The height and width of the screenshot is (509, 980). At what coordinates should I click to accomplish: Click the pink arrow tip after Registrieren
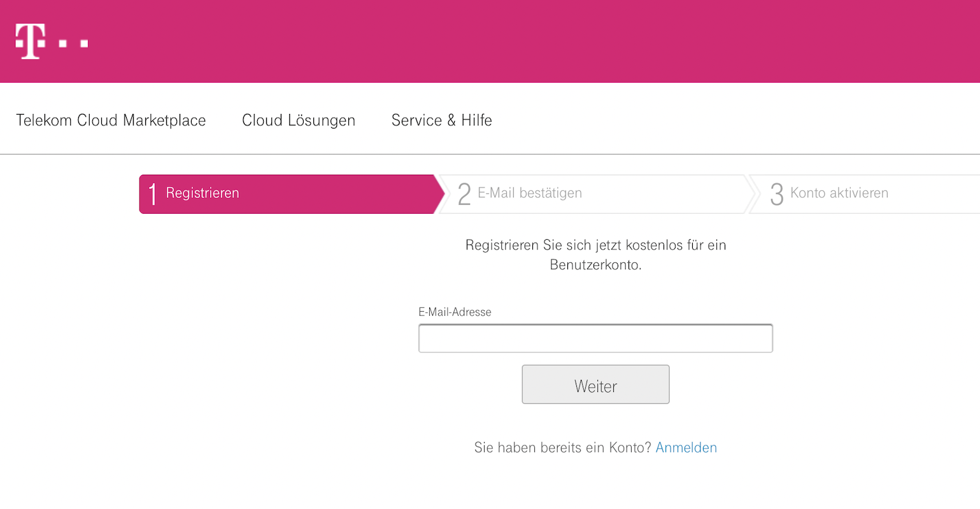[439, 194]
